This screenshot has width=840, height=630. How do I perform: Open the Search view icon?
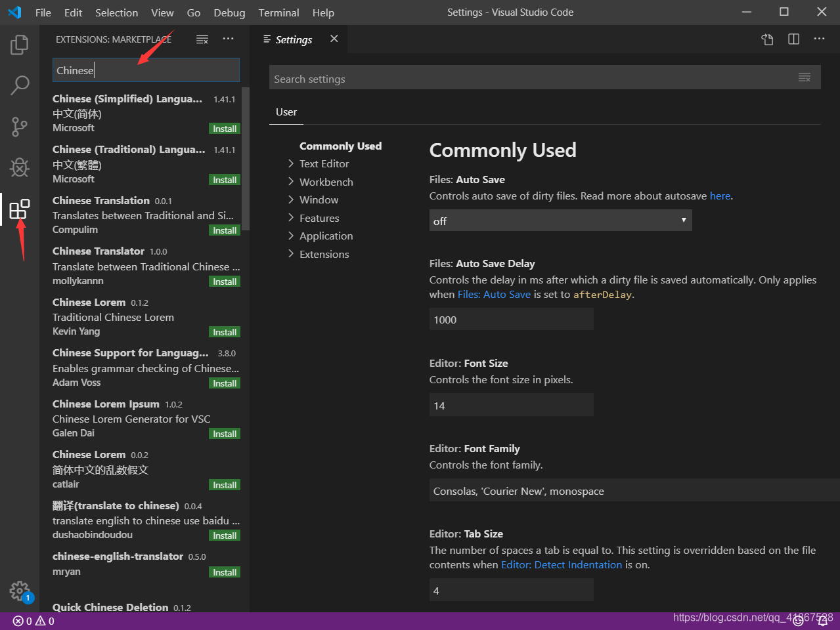tap(20, 85)
